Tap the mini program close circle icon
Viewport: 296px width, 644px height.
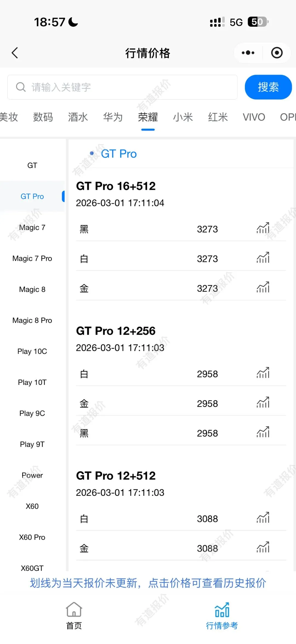pos(277,53)
